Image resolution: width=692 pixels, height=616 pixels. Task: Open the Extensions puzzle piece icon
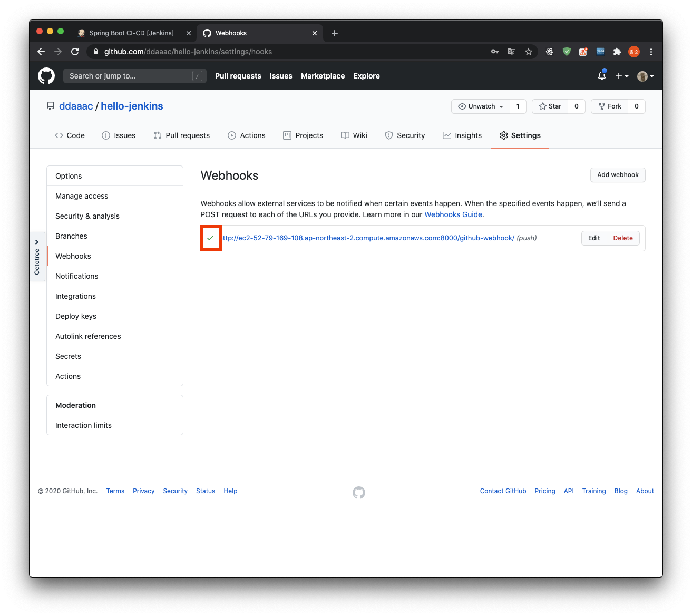[617, 52]
